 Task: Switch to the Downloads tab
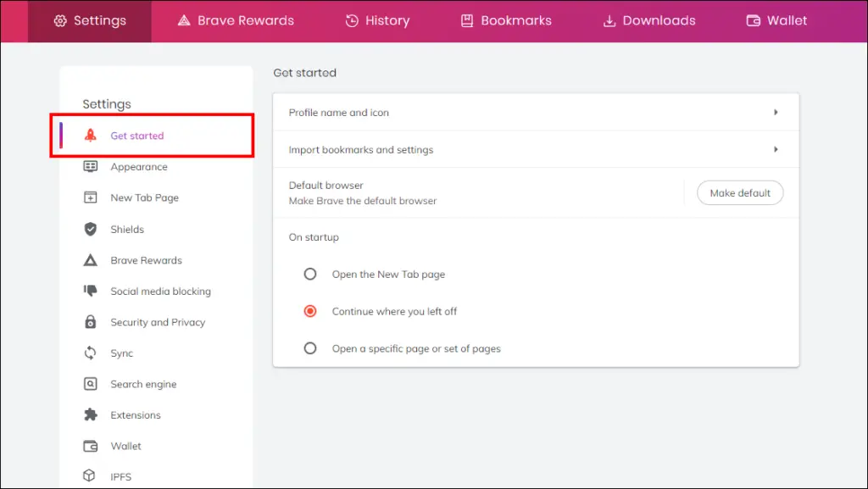pyautogui.click(x=649, y=21)
